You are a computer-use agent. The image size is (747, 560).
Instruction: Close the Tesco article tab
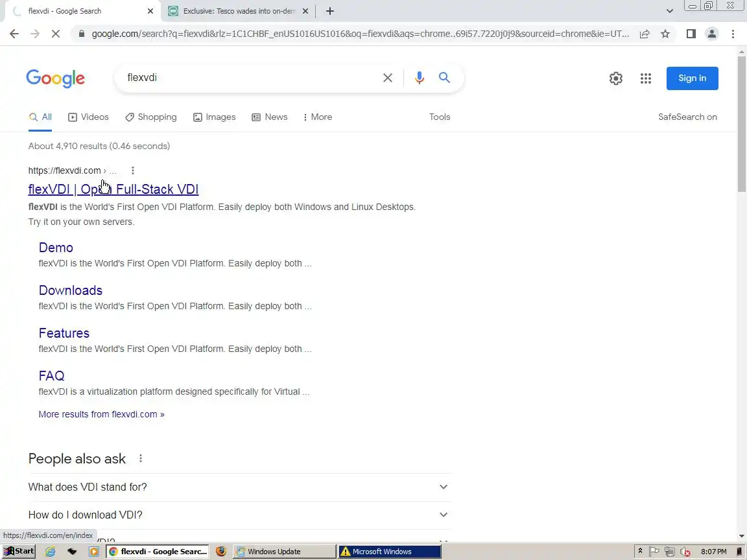pos(305,11)
